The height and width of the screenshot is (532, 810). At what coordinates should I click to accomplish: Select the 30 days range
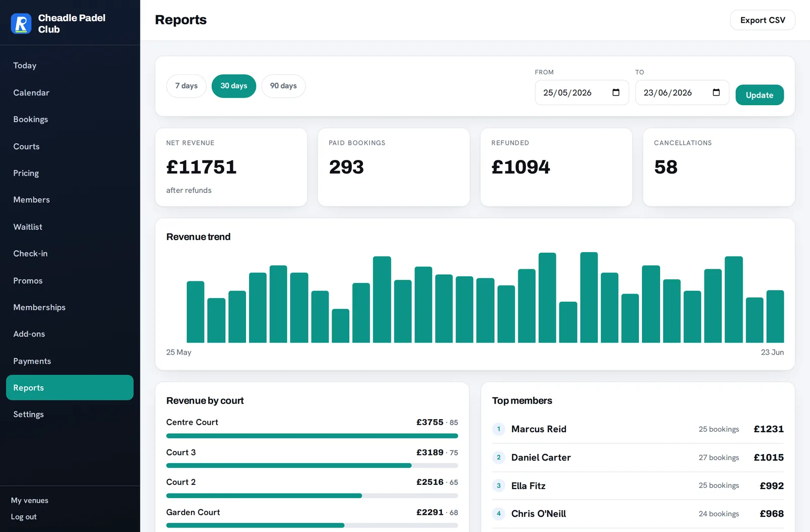point(234,86)
